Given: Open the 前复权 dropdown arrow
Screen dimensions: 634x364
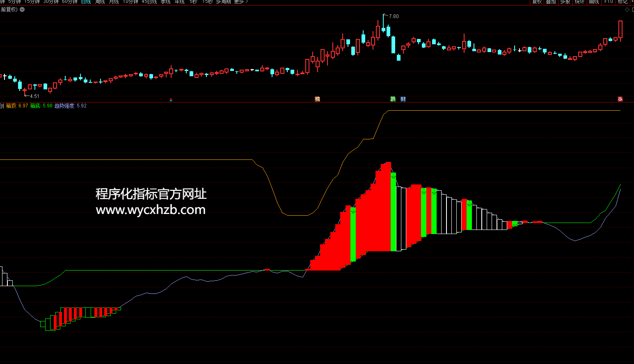Looking at the screenshot, I should coord(22,9).
